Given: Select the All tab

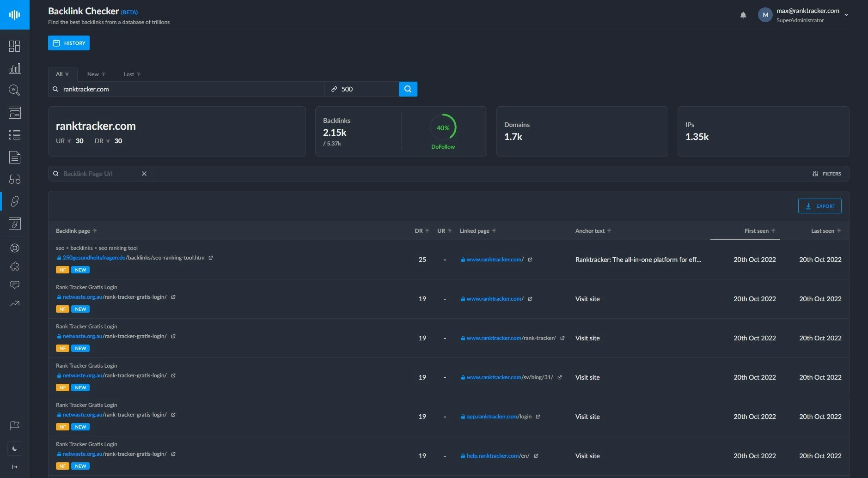Looking at the screenshot, I should pos(62,74).
